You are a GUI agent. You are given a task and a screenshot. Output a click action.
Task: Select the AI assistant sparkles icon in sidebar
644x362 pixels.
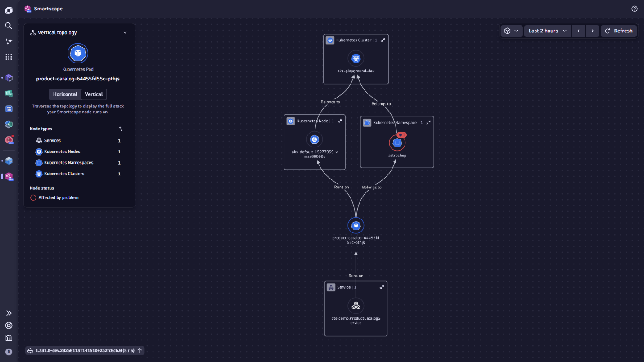[x=8, y=41]
